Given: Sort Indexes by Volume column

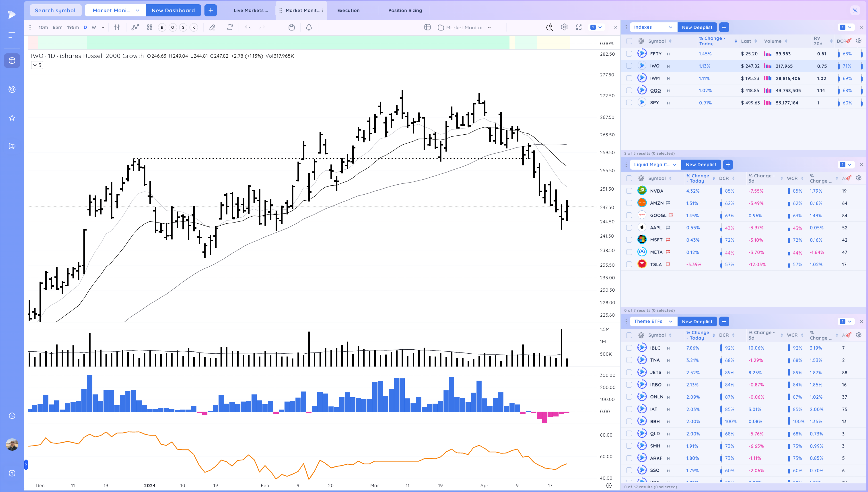Looking at the screenshot, I should (x=776, y=41).
